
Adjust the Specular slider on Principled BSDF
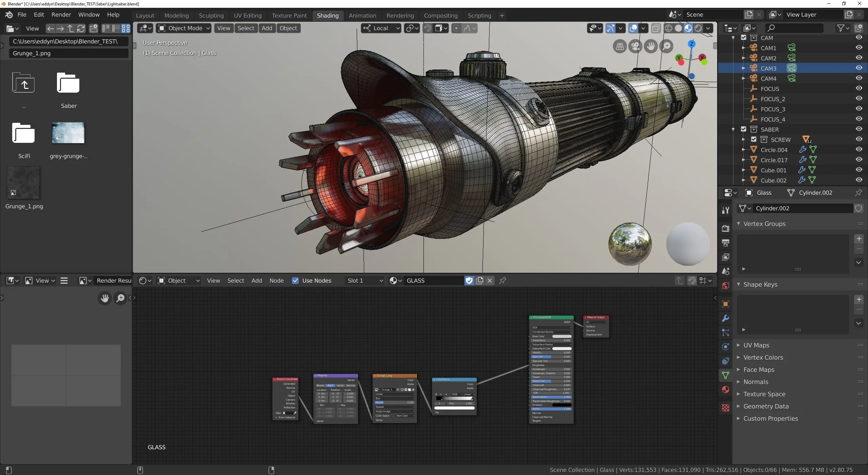click(551, 357)
